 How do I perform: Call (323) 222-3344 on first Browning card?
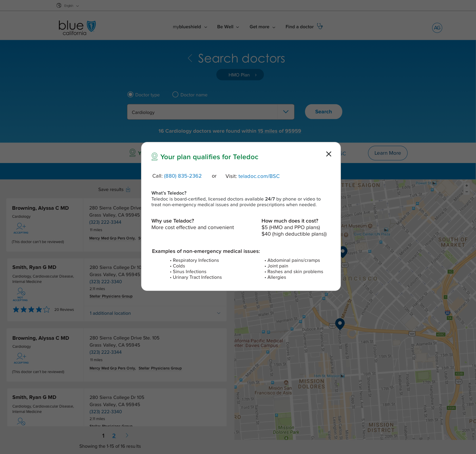[105, 222]
